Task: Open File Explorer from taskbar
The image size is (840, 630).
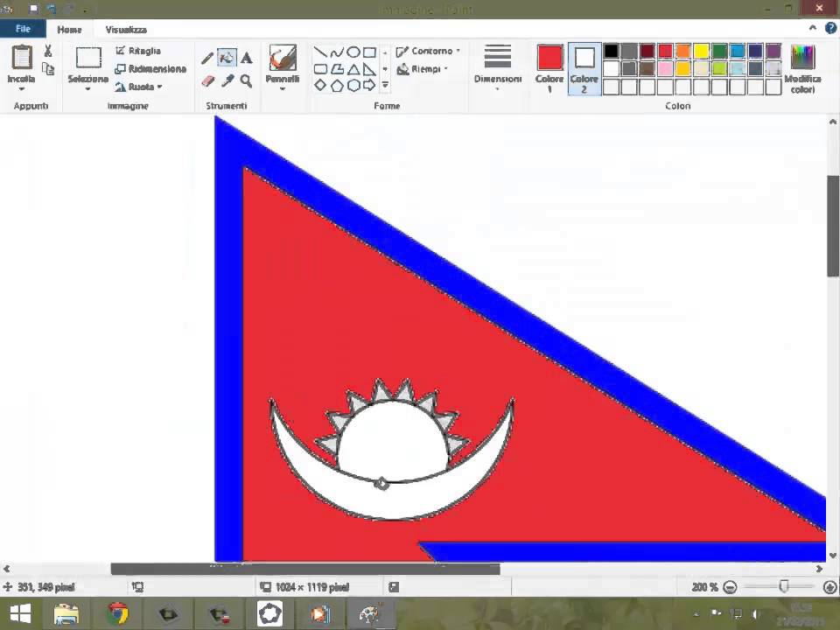Action: coord(66,614)
